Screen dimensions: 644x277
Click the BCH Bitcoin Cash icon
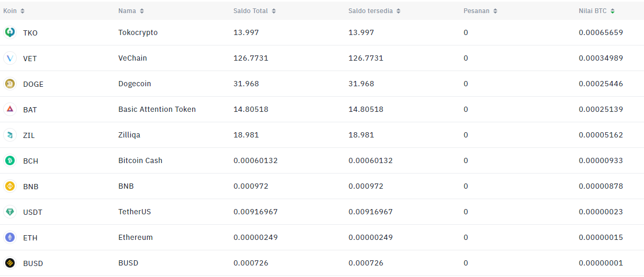[x=9, y=160]
